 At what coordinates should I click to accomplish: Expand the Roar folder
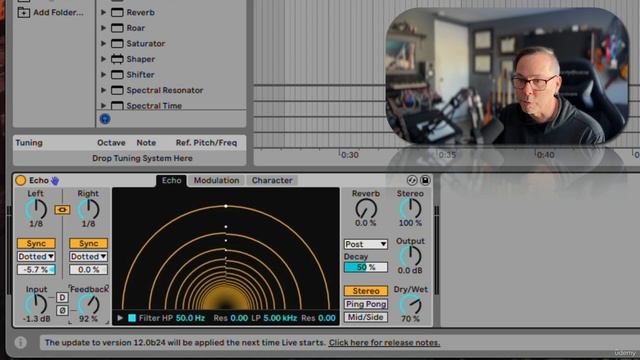coord(103,28)
